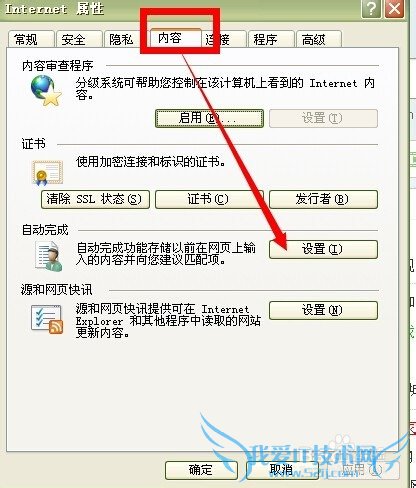
Task: Open AutoComplete 设置(I) button
Action: (x=323, y=249)
